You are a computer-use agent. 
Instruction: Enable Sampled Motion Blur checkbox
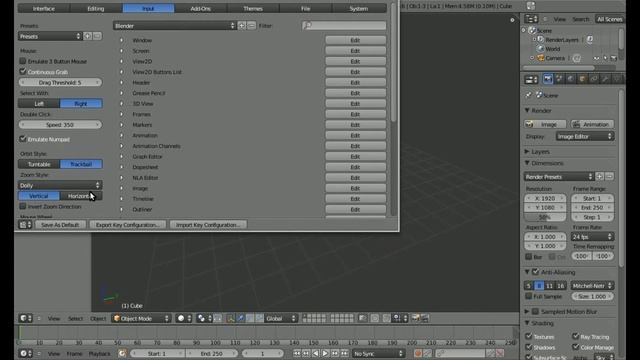pyautogui.click(x=536, y=311)
